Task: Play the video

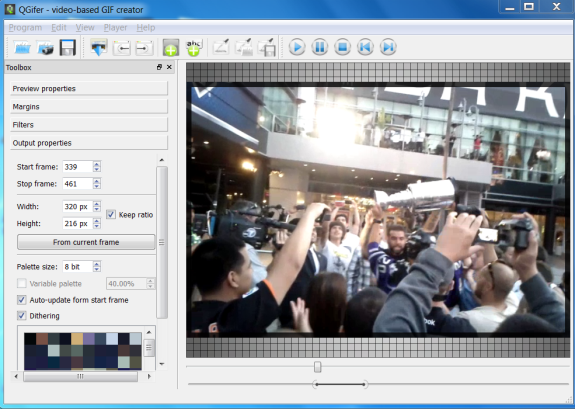Action: [297, 47]
